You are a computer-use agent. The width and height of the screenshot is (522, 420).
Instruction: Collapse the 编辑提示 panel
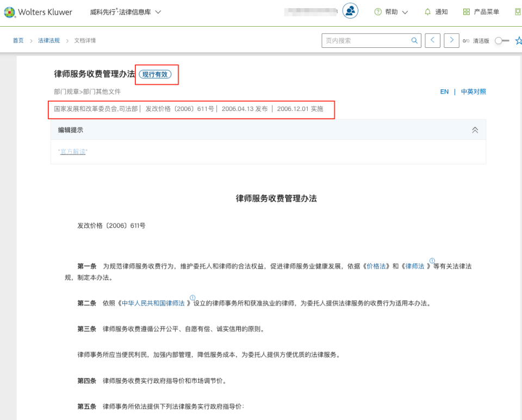click(475, 130)
